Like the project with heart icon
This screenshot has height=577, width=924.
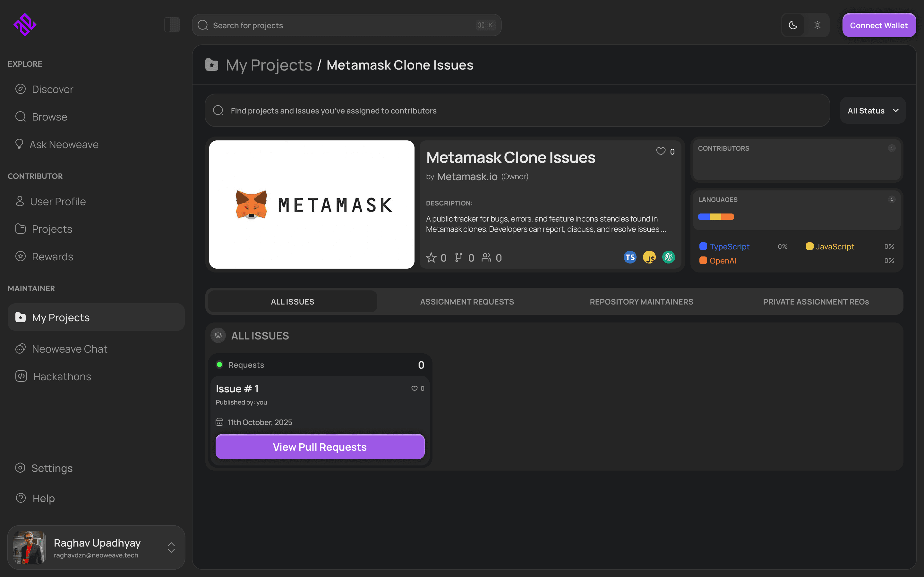[661, 152]
